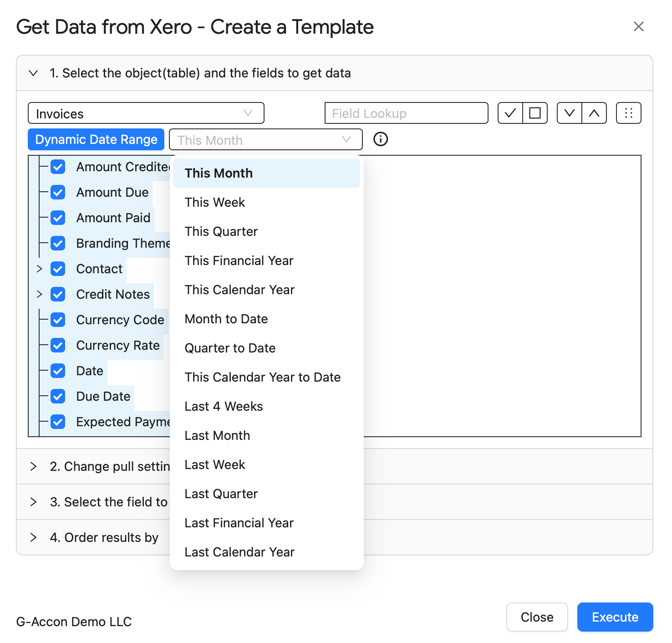The height and width of the screenshot is (643, 672).
Task: Choose This Financial Year option
Action: (x=267, y=260)
